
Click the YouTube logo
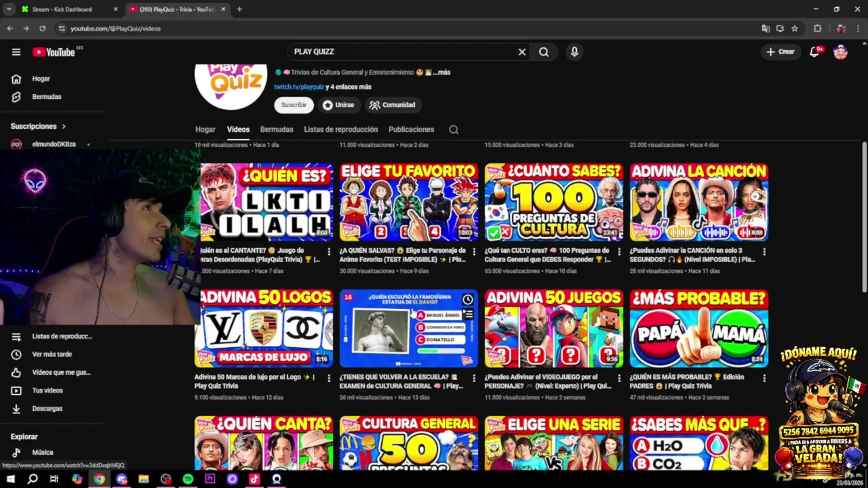[54, 52]
